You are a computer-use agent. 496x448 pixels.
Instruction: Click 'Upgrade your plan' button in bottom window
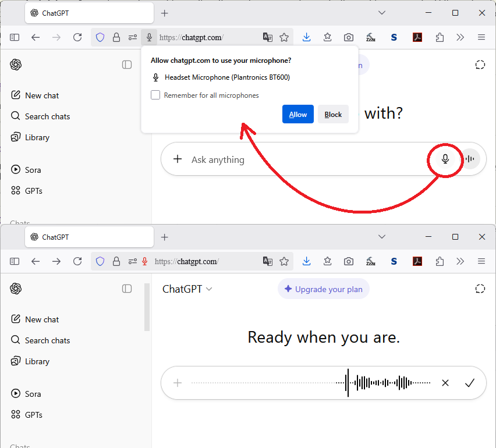click(x=323, y=289)
